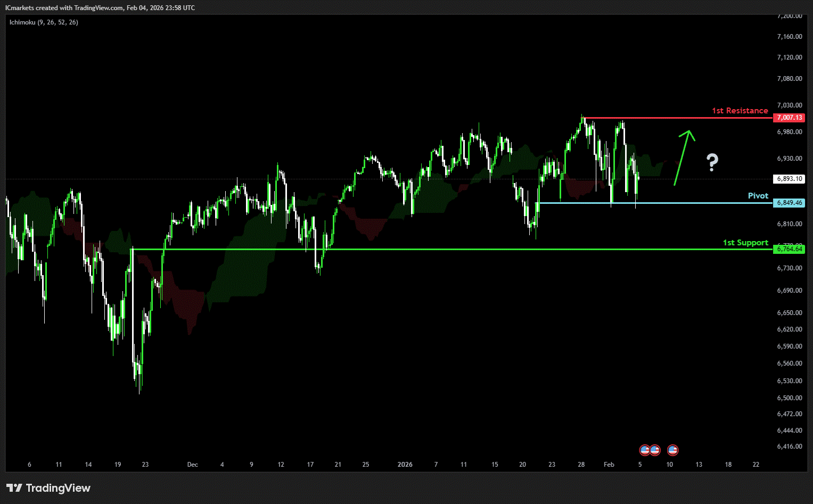This screenshot has height=504, width=813.
Task: Select the 'Pivot' text label
Action: [758, 196]
